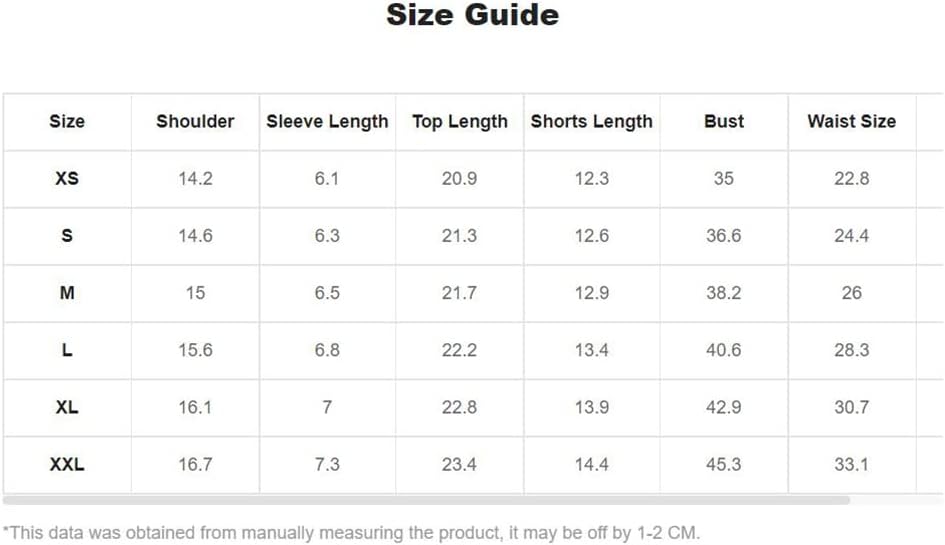Click the XXL size row label
The height and width of the screenshot is (545, 945).
(x=67, y=464)
